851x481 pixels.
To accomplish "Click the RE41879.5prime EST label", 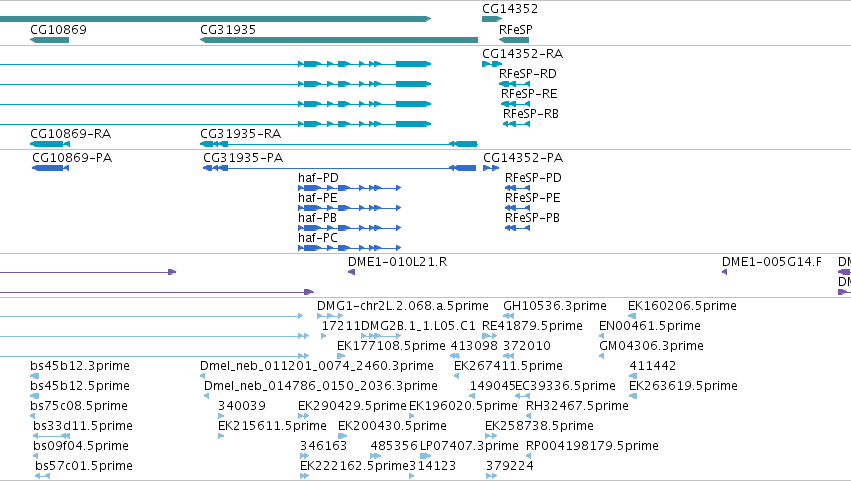I will pyautogui.click(x=532, y=326).
